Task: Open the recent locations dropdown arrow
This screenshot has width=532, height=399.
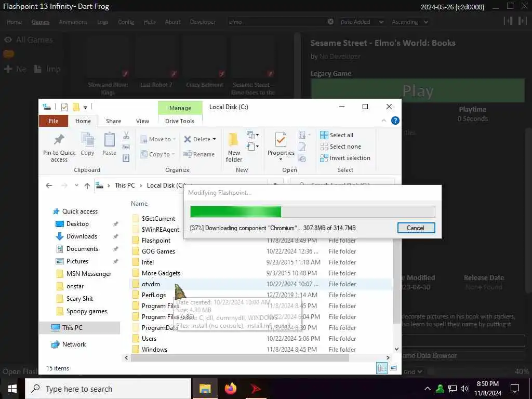Action: (x=76, y=185)
